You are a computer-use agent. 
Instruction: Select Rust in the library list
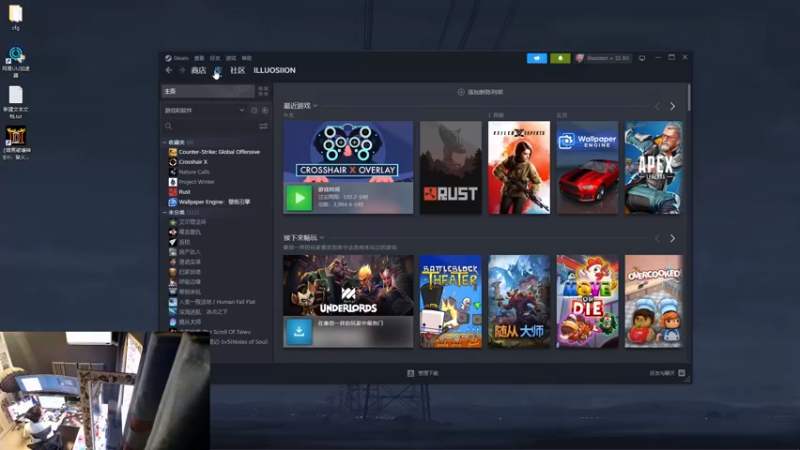[180, 192]
